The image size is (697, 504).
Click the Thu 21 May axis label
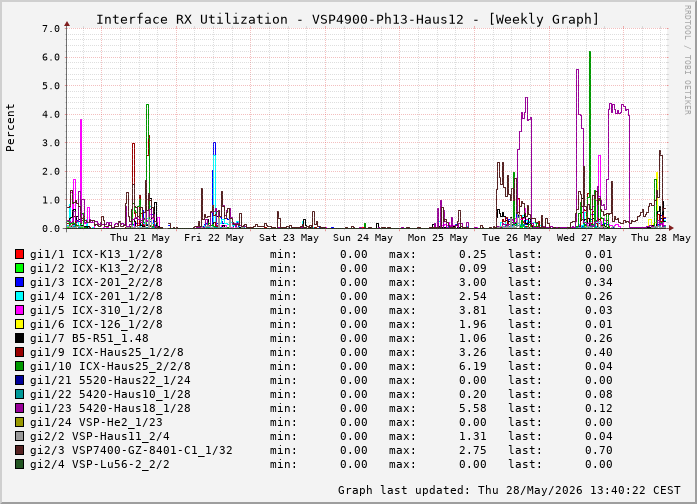[140, 238]
